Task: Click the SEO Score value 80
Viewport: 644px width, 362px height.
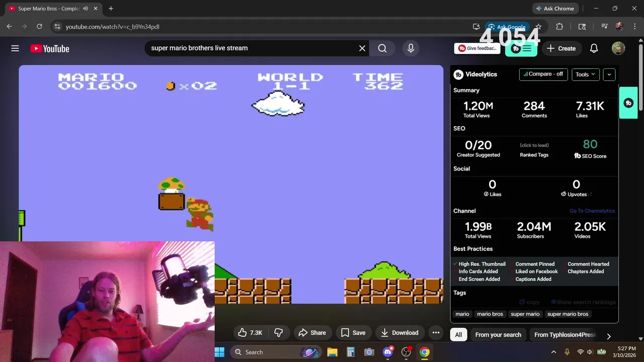Action: [x=590, y=145]
